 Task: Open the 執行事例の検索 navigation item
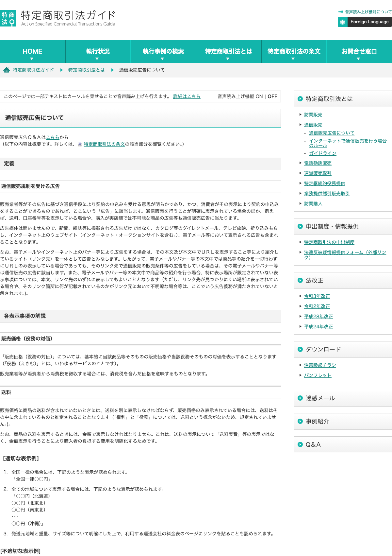tap(163, 51)
